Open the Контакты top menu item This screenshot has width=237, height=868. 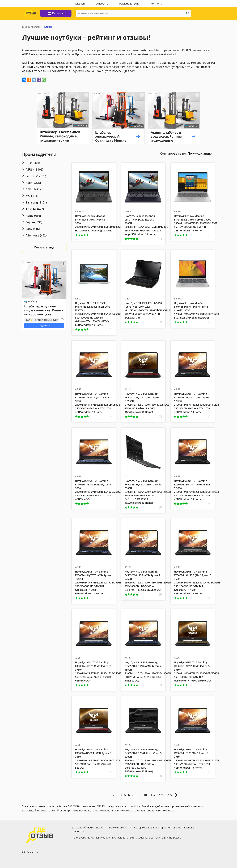156,4
